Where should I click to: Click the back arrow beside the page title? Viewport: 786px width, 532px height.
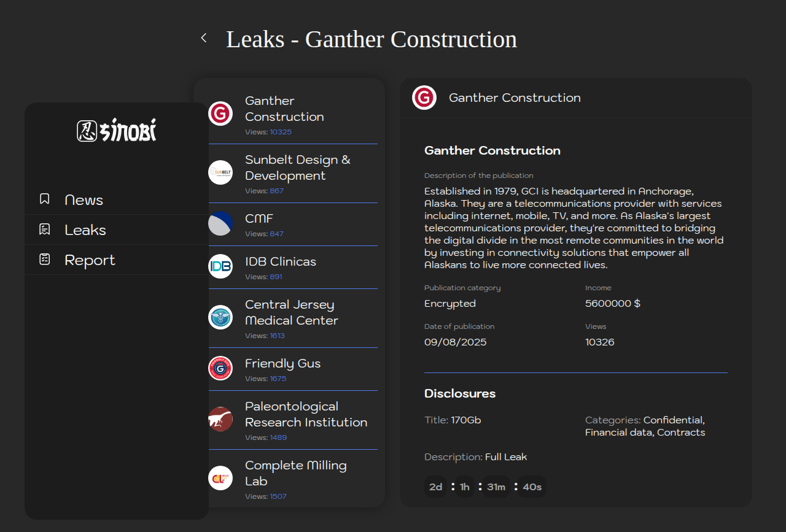[x=204, y=38]
